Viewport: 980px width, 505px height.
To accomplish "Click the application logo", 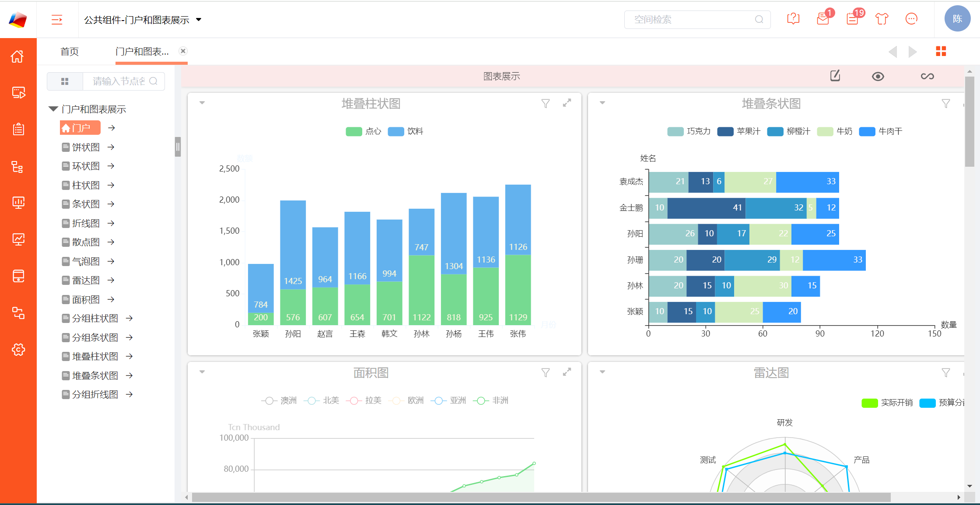I will pyautogui.click(x=18, y=20).
